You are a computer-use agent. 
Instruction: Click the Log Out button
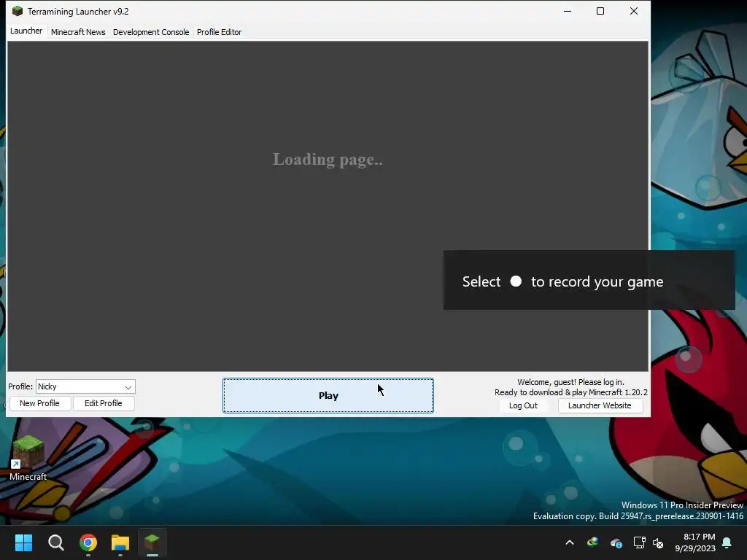[523, 405]
